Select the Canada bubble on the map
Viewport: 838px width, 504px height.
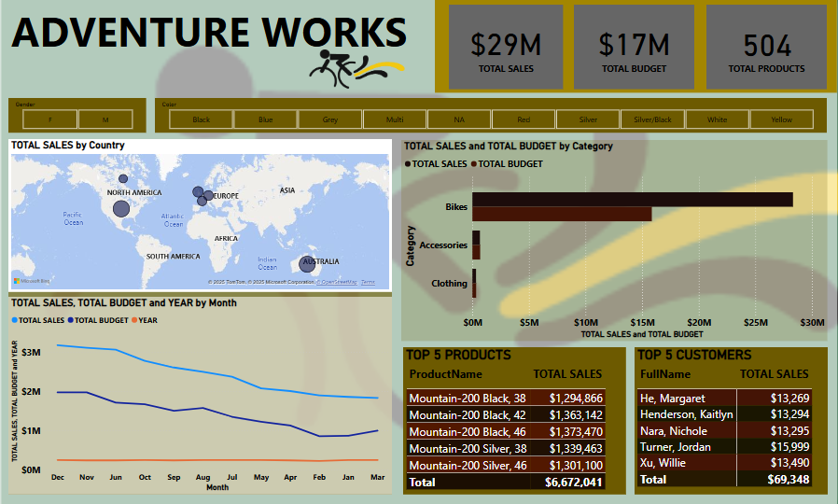pyautogui.click(x=123, y=178)
